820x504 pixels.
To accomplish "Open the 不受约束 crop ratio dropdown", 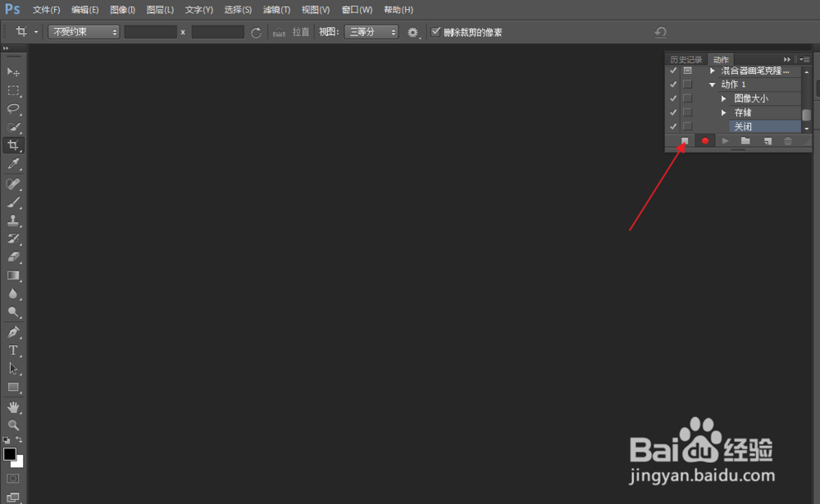I will coord(84,32).
